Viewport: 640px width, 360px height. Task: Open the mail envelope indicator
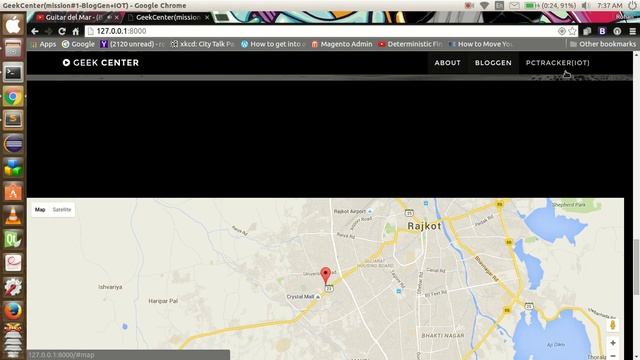coord(514,5)
